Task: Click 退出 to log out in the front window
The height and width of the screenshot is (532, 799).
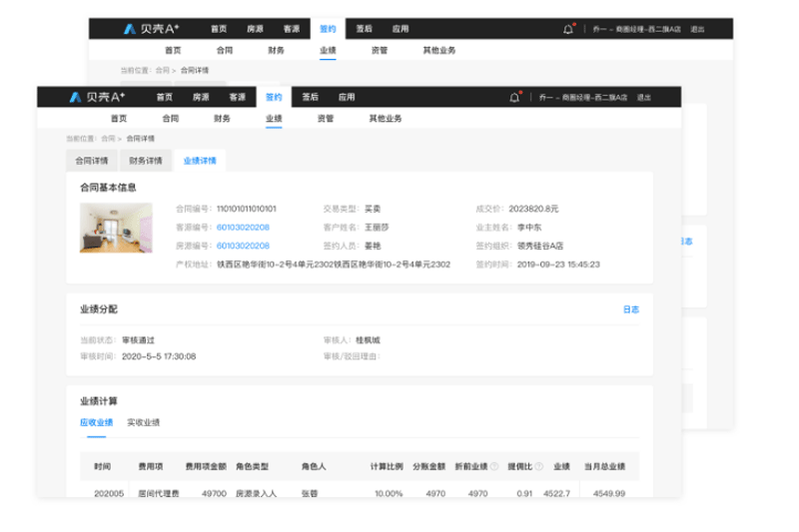Action: pos(643,98)
